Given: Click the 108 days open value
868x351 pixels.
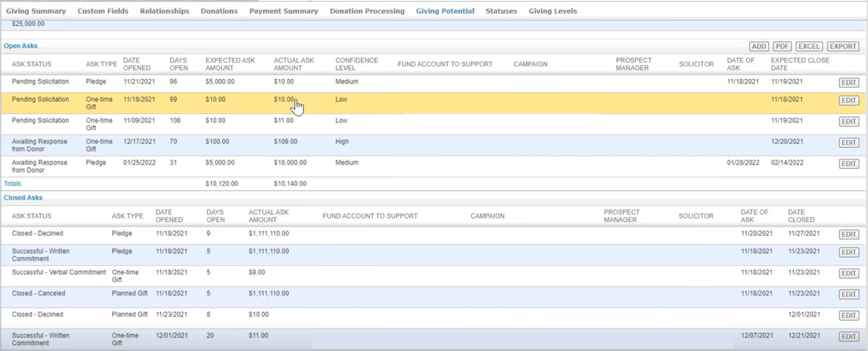Looking at the screenshot, I should 175,121.
